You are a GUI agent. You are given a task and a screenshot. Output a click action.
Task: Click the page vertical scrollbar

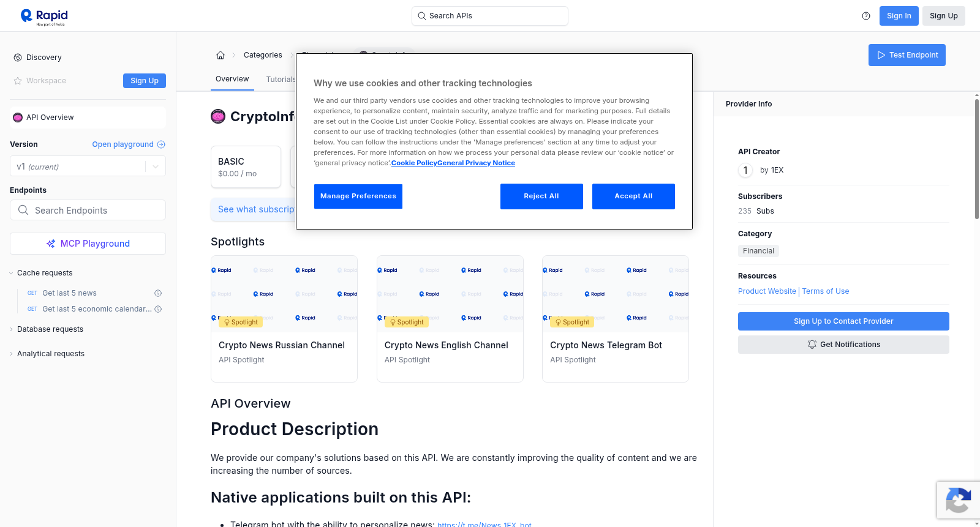click(x=977, y=158)
